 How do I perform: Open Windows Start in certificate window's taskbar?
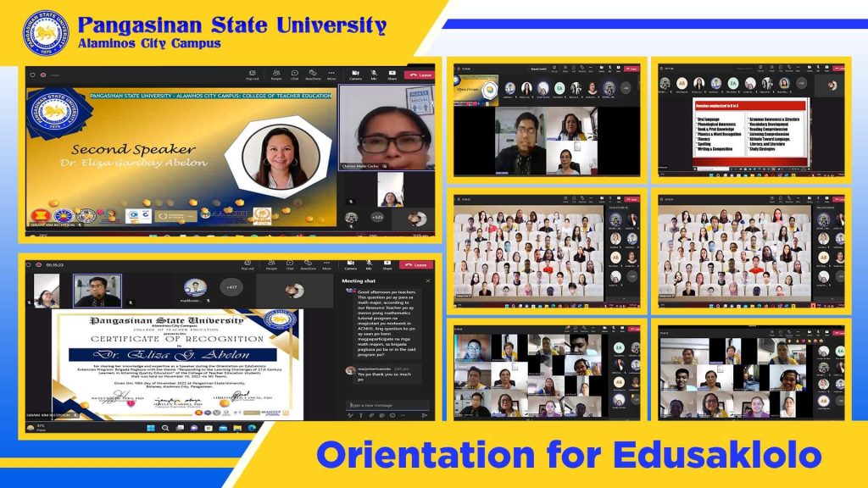pyautogui.click(x=151, y=428)
